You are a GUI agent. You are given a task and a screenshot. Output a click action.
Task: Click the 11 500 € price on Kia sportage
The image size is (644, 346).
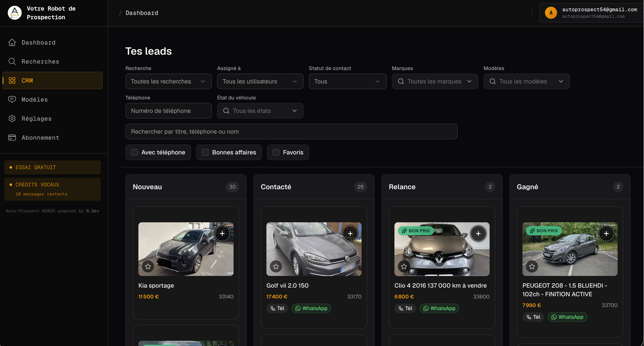pos(149,296)
